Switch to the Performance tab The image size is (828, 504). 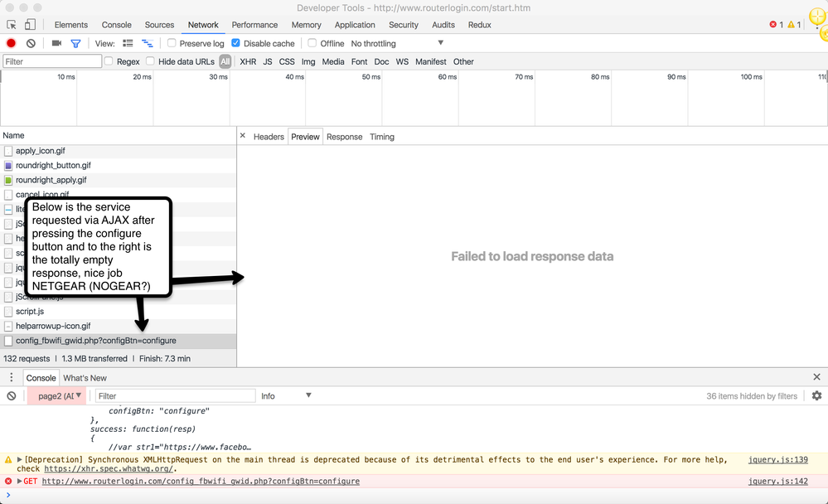pos(254,25)
